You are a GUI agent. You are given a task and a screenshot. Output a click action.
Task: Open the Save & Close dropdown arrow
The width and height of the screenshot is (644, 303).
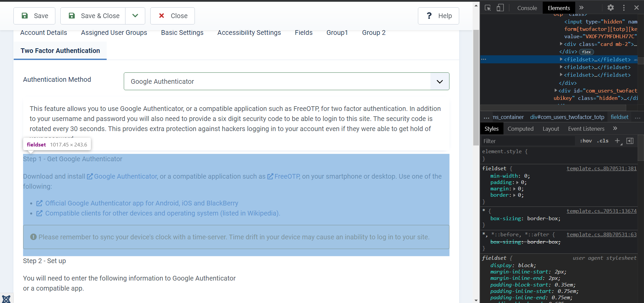[135, 16]
